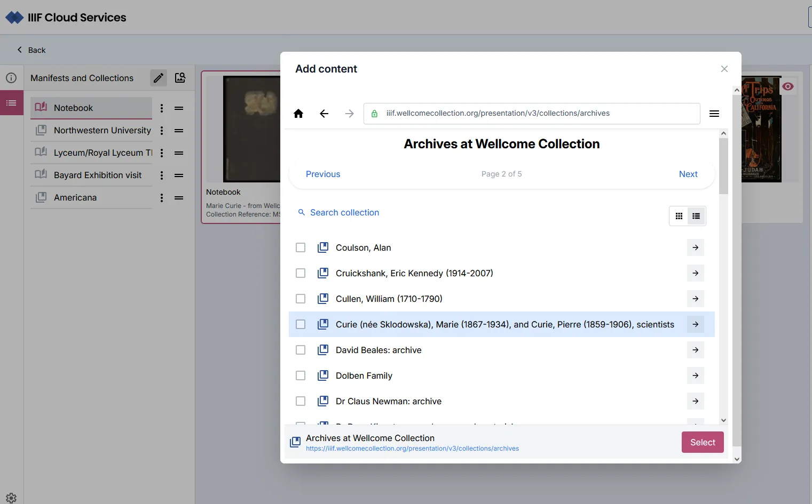The image size is (812, 504).
Task: Click the home icon in the Add content browser
Action: tap(298, 113)
